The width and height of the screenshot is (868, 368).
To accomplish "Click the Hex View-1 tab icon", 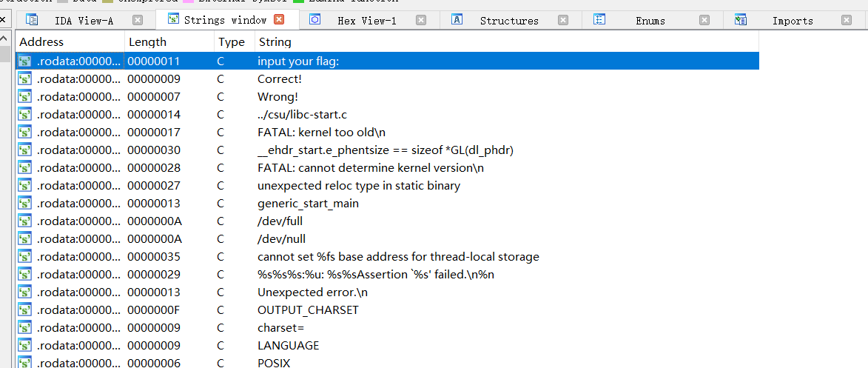I will tap(314, 20).
